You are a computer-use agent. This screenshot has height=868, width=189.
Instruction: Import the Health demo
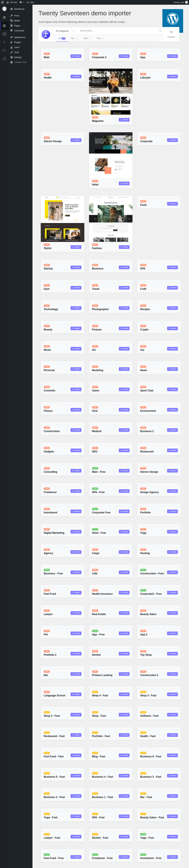coord(76,76)
